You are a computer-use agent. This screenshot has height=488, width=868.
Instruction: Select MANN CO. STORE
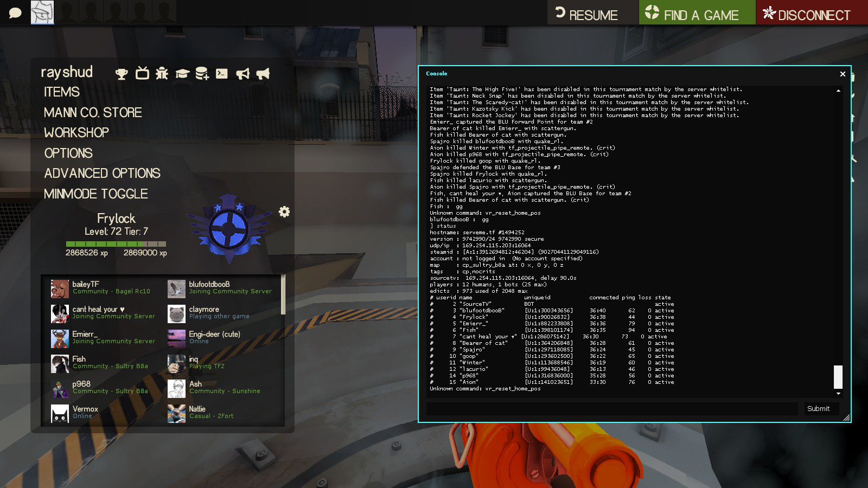click(x=93, y=113)
